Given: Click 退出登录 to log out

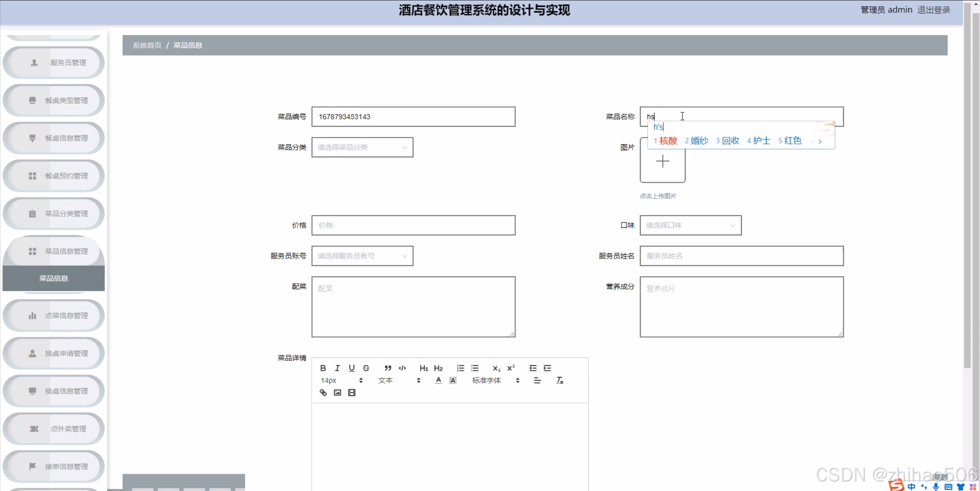Looking at the screenshot, I should [933, 10].
